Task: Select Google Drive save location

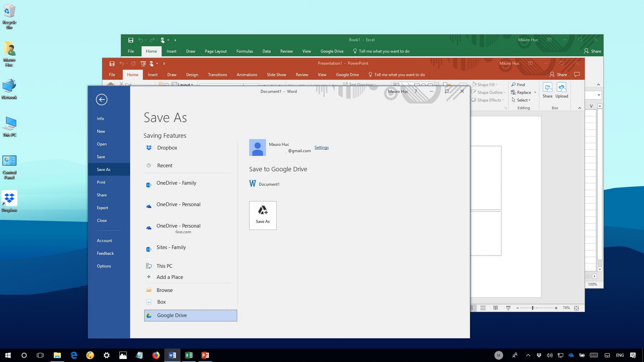Action: pos(191,315)
